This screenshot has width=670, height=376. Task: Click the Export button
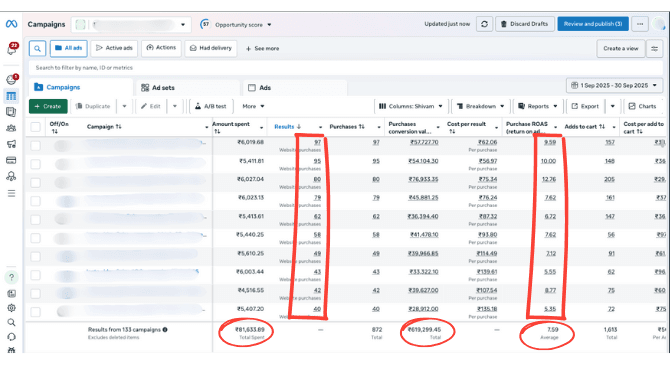point(585,106)
